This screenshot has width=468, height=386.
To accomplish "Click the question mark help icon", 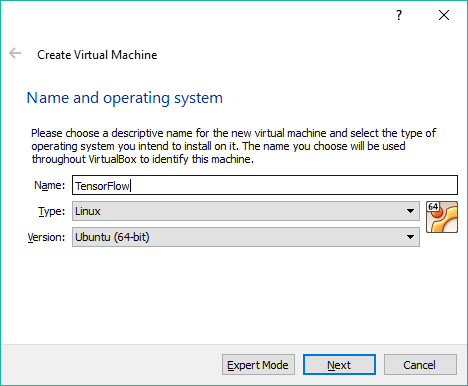I will click(x=399, y=15).
